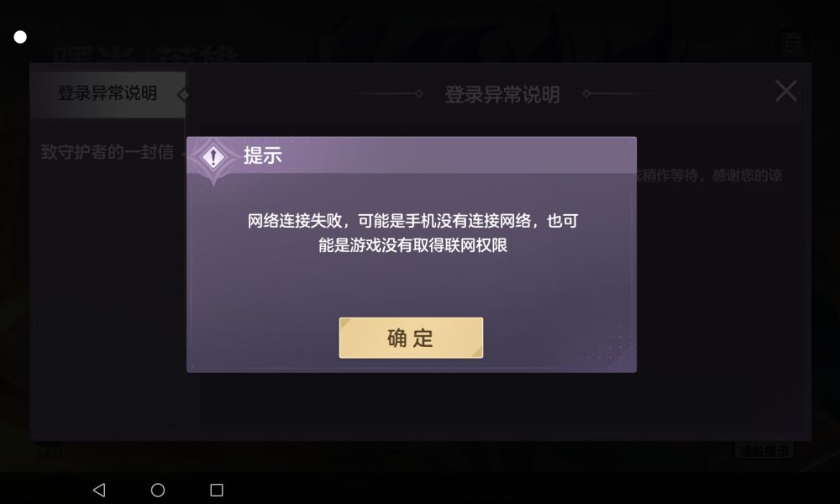Select the 登录异常说明 sidebar tab
840x504 pixels.
coord(108,94)
